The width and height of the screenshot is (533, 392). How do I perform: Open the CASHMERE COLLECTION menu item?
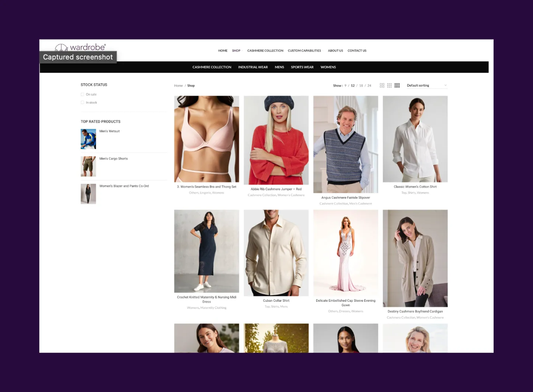click(x=265, y=50)
